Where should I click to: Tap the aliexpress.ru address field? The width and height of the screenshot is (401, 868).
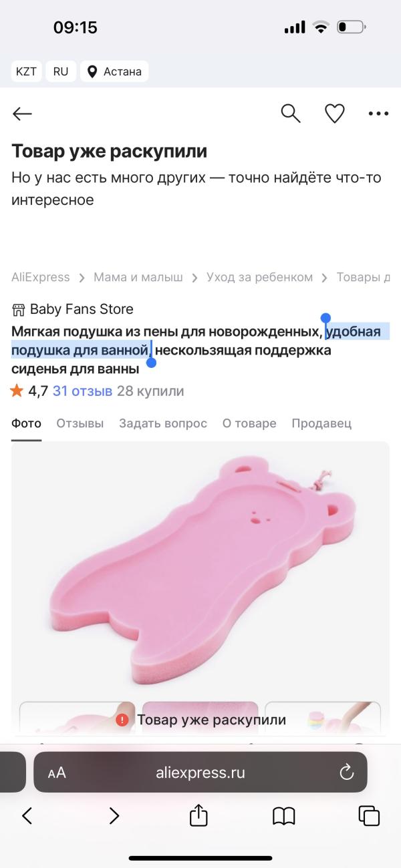coord(200,773)
